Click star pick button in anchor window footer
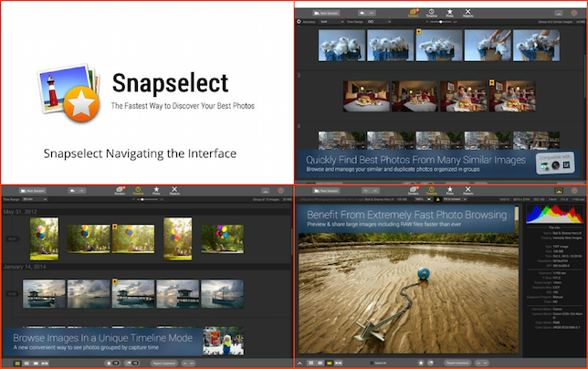 421,364
